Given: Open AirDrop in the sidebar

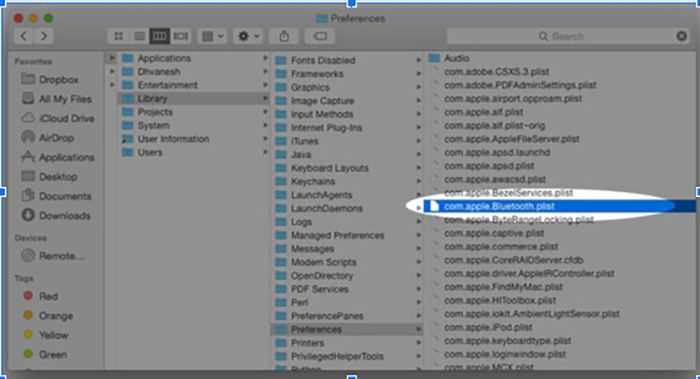Looking at the screenshot, I should click(x=48, y=138).
